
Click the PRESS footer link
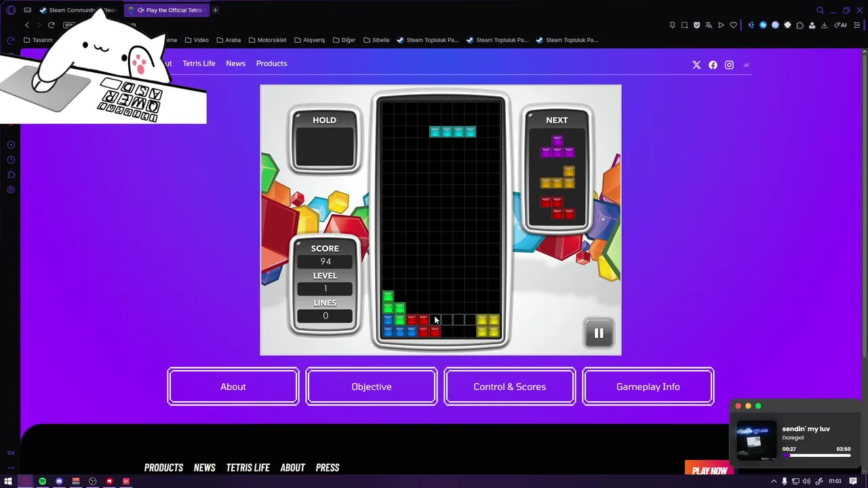point(328,468)
